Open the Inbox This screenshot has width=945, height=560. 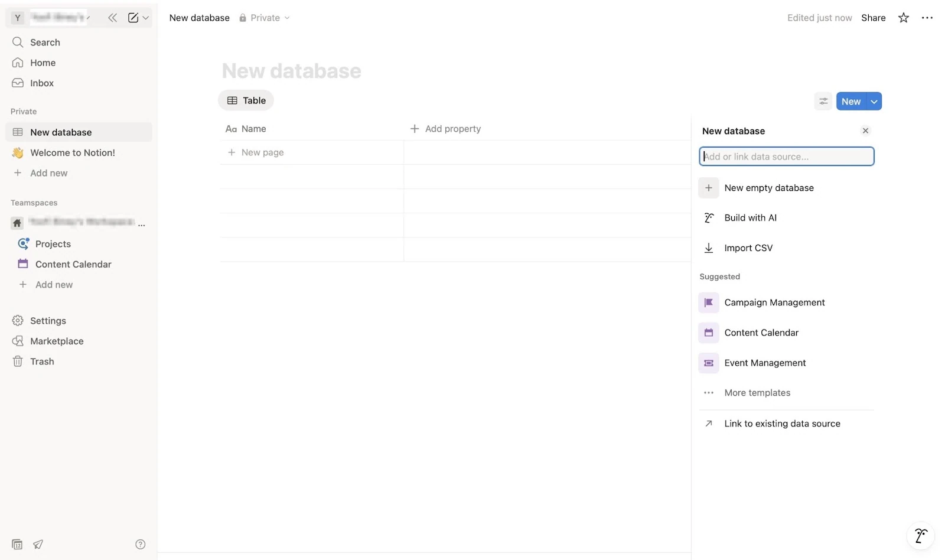point(79,83)
